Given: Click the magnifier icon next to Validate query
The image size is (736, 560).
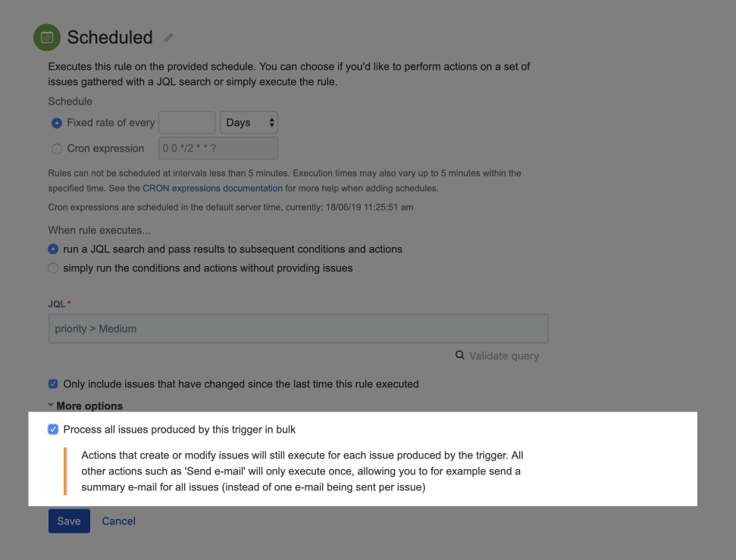Looking at the screenshot, I should point(459,355).
